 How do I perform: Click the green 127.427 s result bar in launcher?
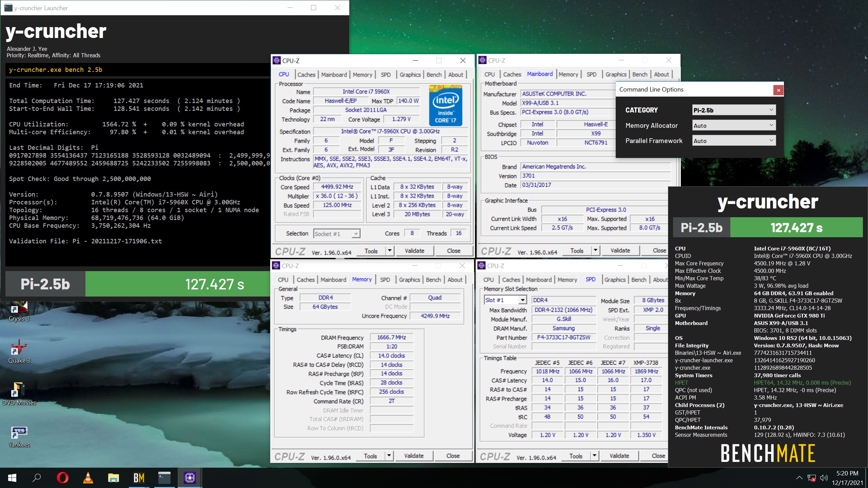(178, 284)
